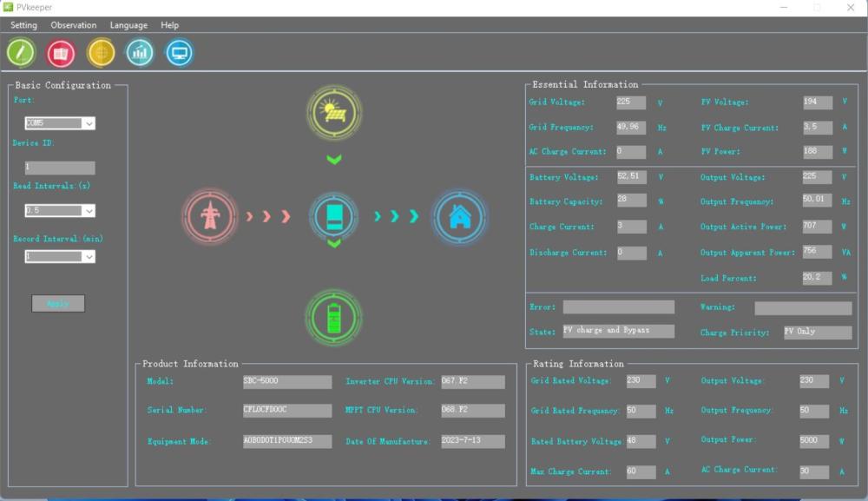Click the Load Percent value 20.2

pos(817,278)
